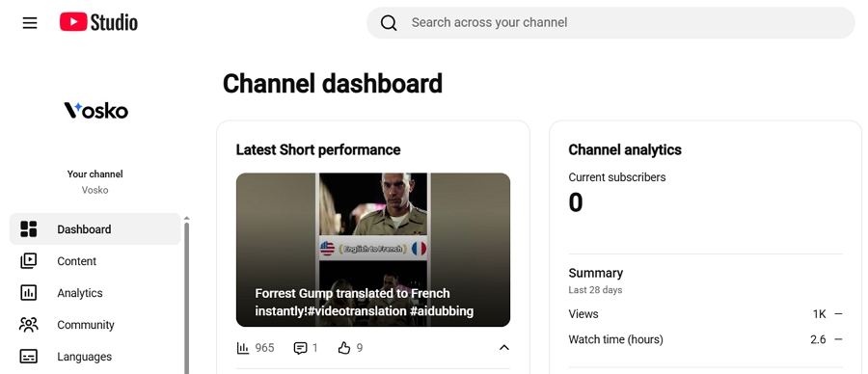Open Content from the sidebar icon

(28, 260)
